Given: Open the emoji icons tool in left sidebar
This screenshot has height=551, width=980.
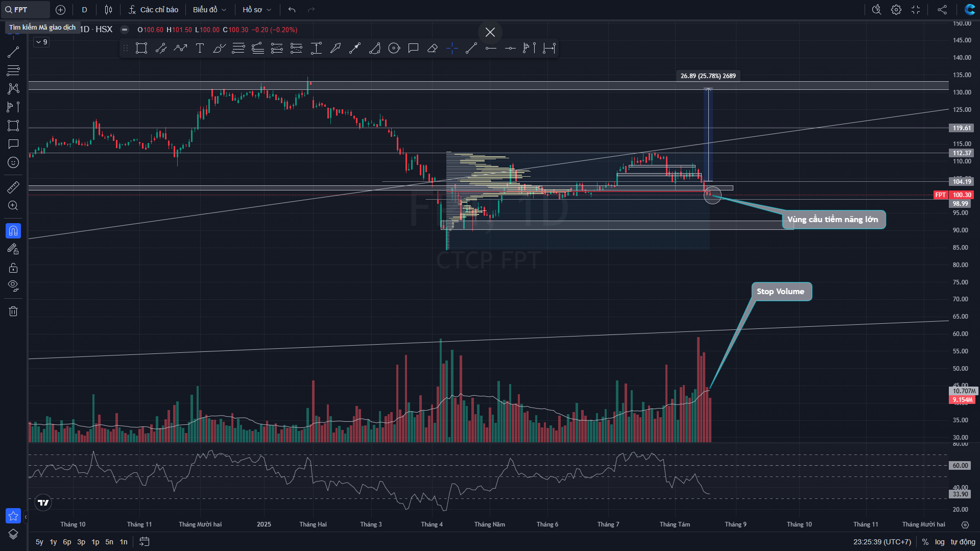Looking at the screenshot, I should (13, 162).
